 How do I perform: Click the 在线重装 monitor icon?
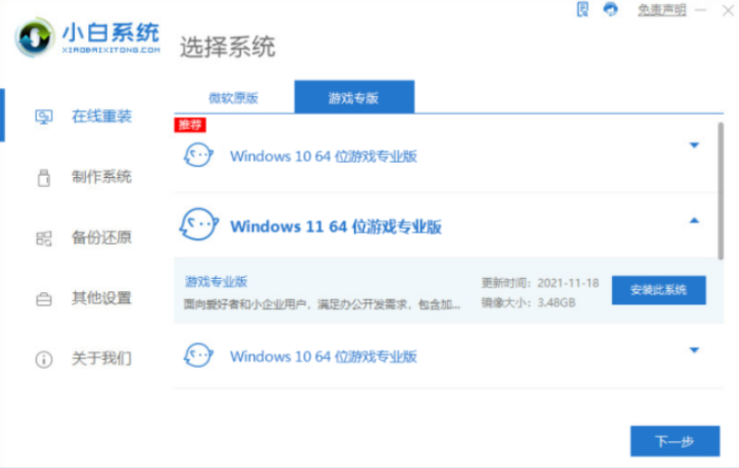coord(44,116)
